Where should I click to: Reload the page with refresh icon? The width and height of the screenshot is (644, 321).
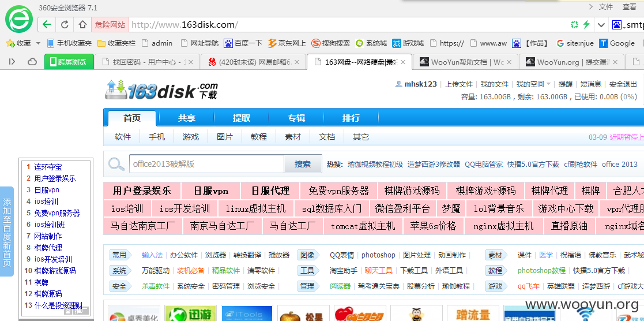tap(65, 25)
